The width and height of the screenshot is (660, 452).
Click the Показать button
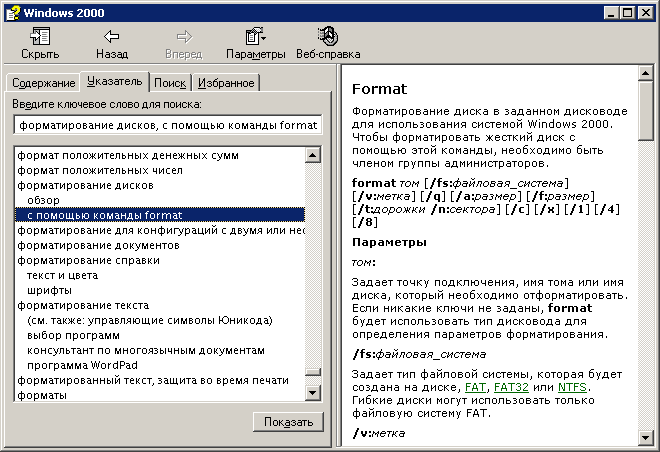pos(288,422)
